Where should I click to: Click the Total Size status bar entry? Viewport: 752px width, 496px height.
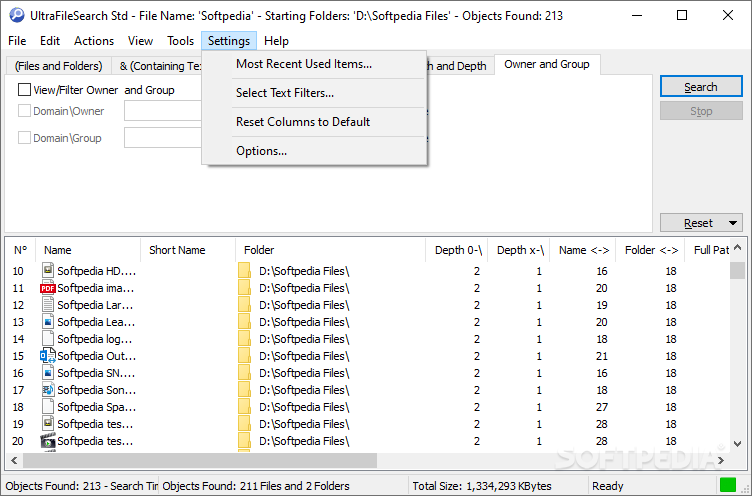482,486
